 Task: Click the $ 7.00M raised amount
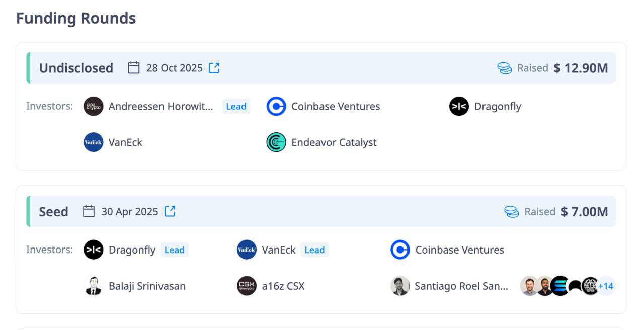click(x=584, y=211)
